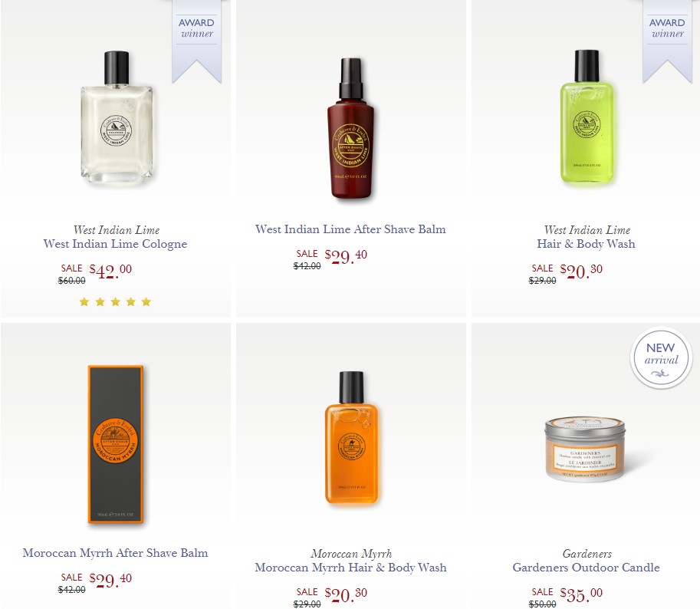Open the Moroccan Myrrh After Shave Balm box image
Screen dimensions: 700x609
tap(116, 444)
